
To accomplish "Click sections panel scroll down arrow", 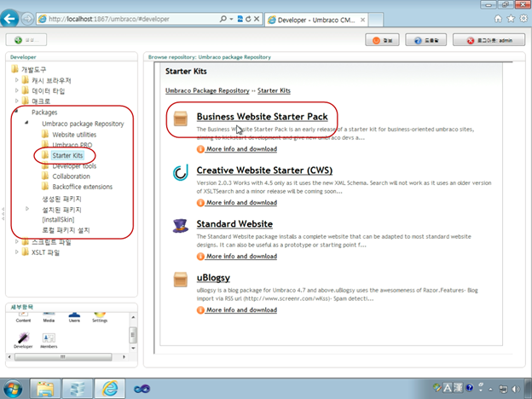I will pyautogui.click(x=133, y=348).
